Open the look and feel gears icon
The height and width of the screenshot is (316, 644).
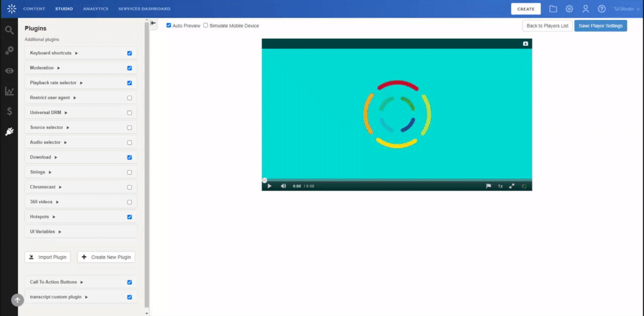point(9,50)
